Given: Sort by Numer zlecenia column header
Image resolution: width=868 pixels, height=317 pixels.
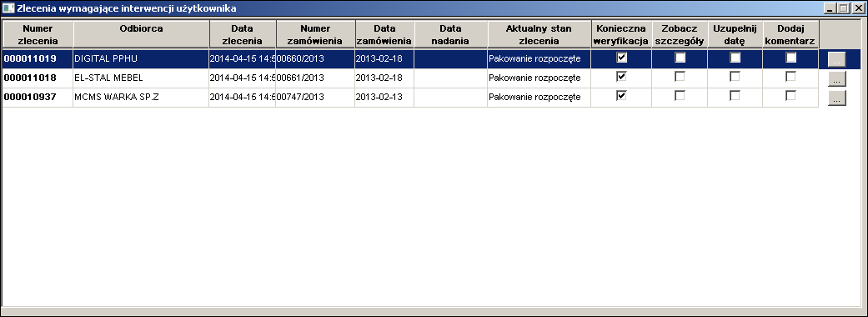Looking at the screenshot, I should pyautogui.click(x=38, y=34).
